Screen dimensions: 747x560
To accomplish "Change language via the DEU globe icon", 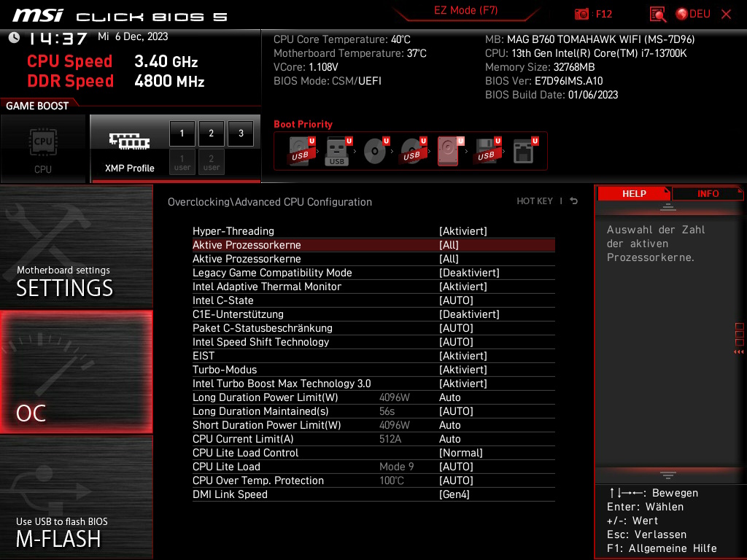I will 693,15.
